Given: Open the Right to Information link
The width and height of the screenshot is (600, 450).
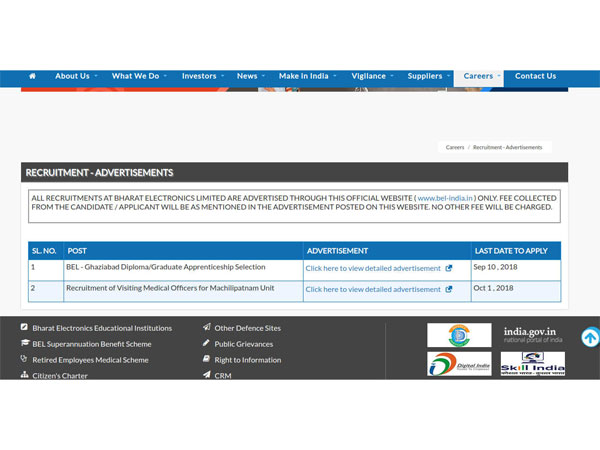Looking at the screenshot, I should 248,360.
